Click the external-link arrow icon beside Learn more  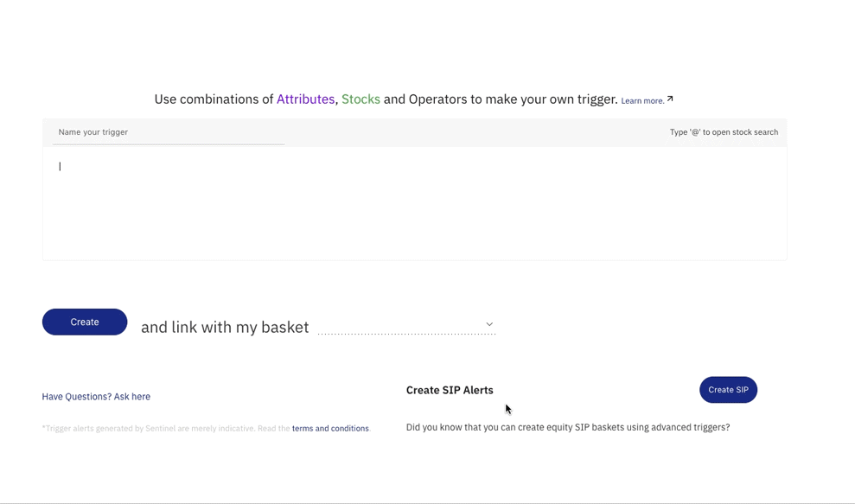click(670, 99)
